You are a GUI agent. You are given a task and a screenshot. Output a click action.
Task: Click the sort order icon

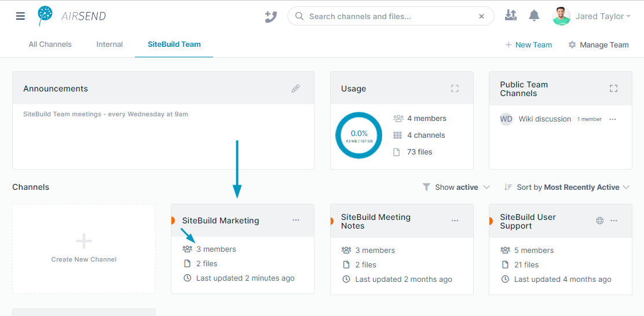[x=508, y=187]
